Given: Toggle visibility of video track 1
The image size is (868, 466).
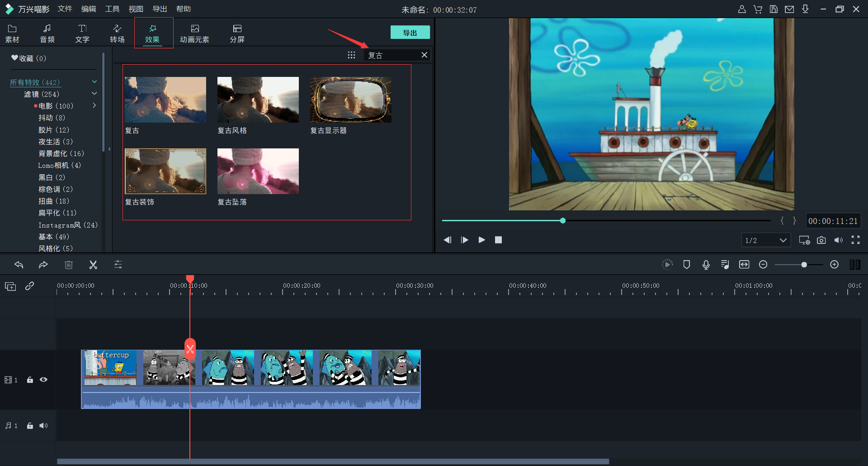Looking at the screenshot, I should pyautogui.click(x=43, y=380).
